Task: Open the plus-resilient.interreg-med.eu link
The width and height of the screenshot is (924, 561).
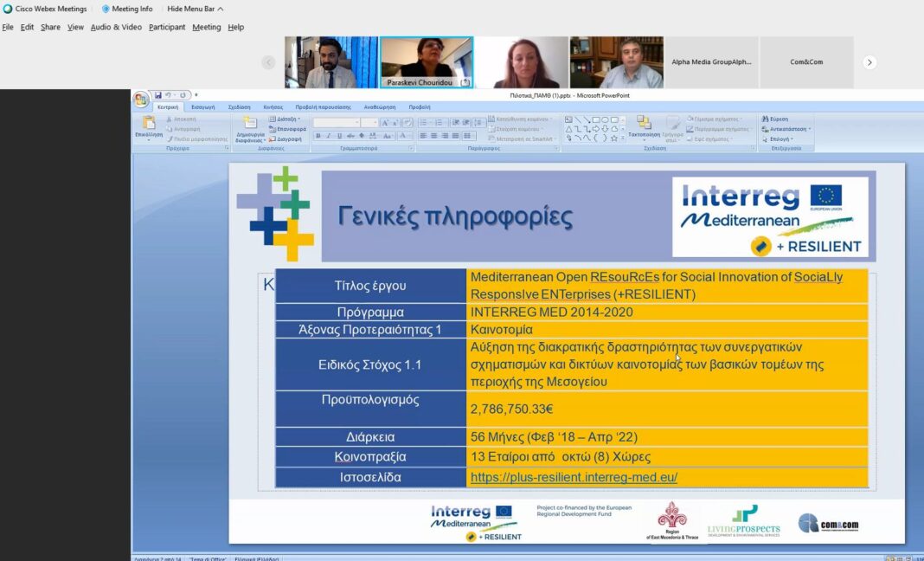Action: pos(574,477)
